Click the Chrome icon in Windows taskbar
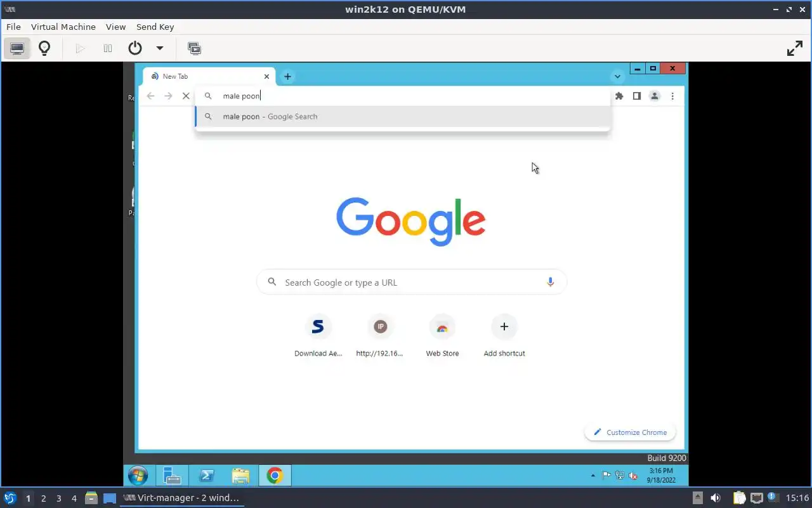 275,475
